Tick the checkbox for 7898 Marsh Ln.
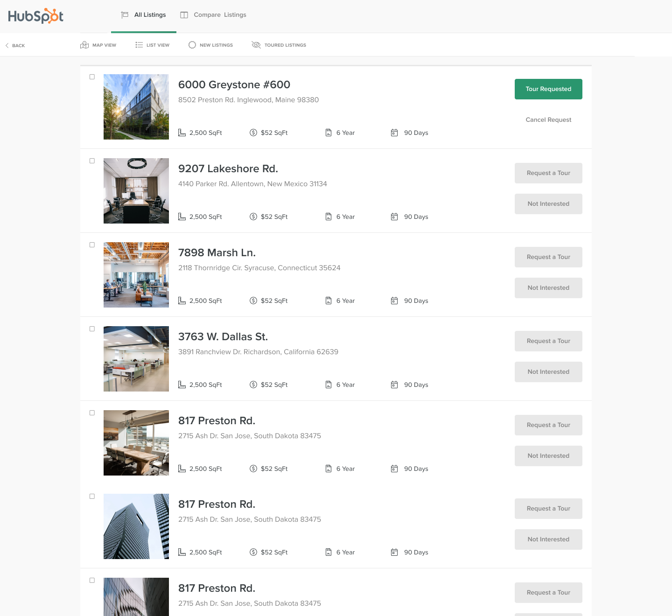The image size is (672, 616). (92, 245)
